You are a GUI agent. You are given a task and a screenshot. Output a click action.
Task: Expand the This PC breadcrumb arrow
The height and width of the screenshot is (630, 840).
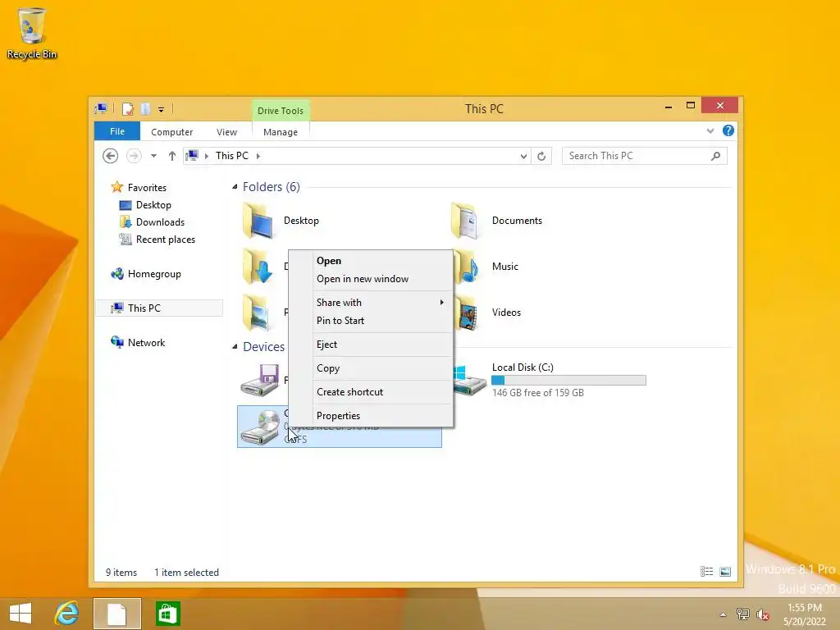(x=258, y=156)
